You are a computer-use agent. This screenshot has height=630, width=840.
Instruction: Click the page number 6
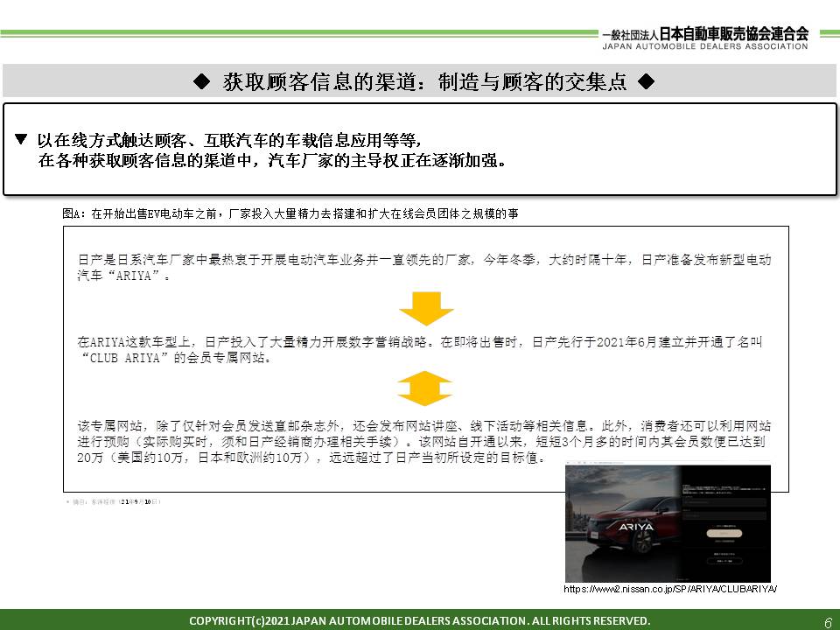pyautogui.click(x=827, y=621)
